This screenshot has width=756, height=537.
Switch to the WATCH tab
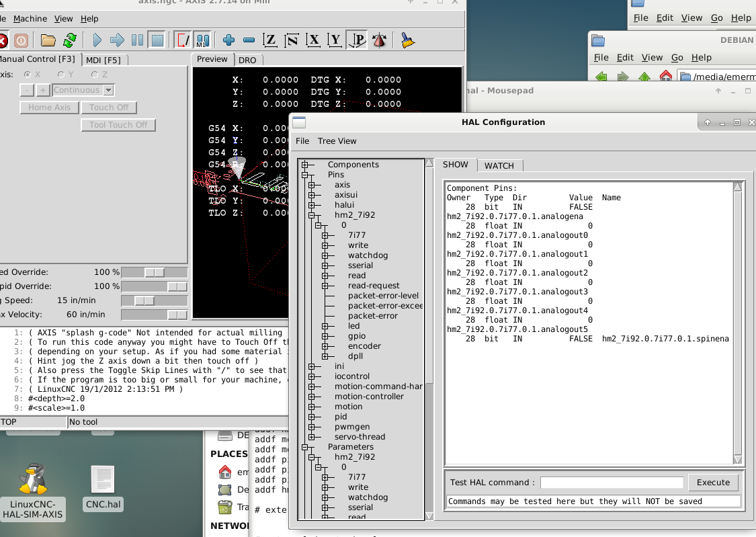coord(499,166)
